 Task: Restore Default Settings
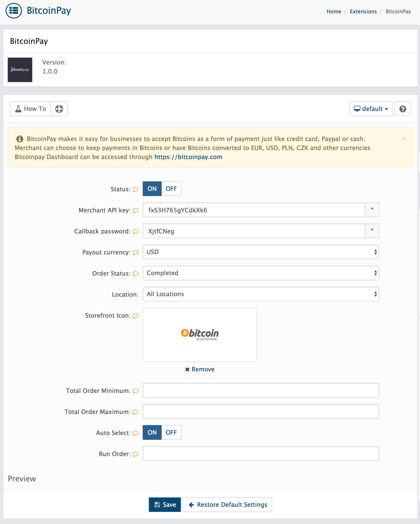227,505
